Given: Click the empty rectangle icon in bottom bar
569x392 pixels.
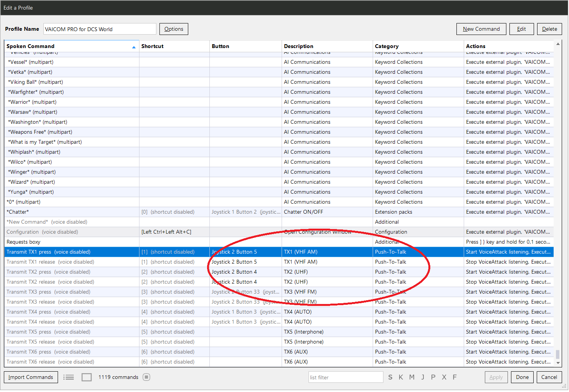Looking at the screenshot, I should 87,377.
